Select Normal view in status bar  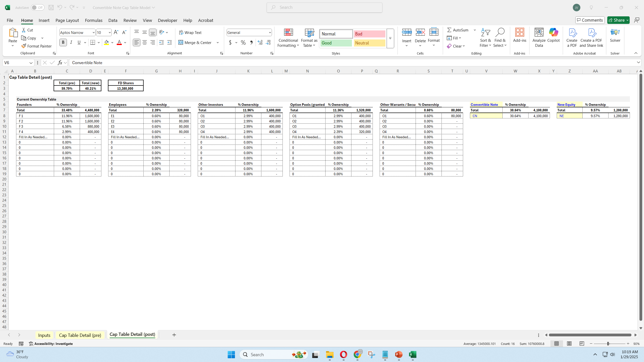tap(556, 344)
